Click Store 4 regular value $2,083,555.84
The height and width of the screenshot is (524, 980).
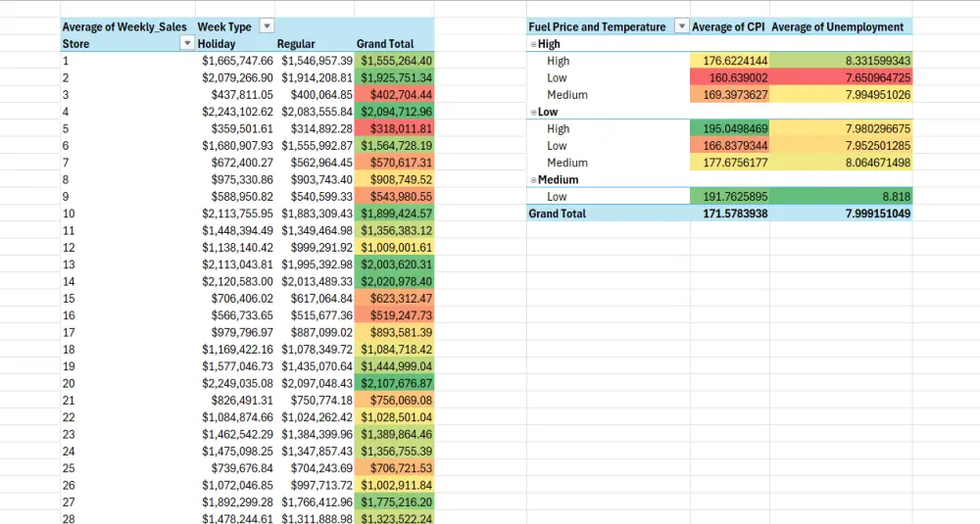coord(316,112)
